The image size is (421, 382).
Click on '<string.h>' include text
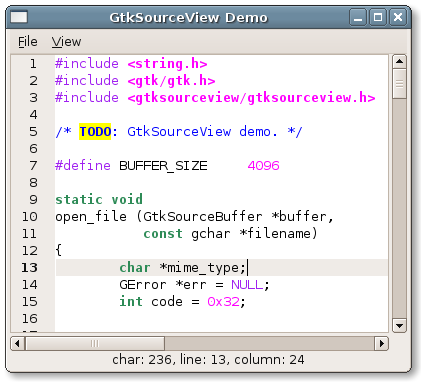point(167,63)
